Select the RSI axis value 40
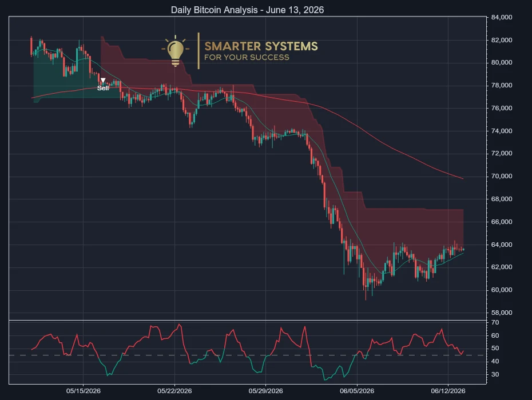Viewport: 532px width, 400px height. click(495, 361)
